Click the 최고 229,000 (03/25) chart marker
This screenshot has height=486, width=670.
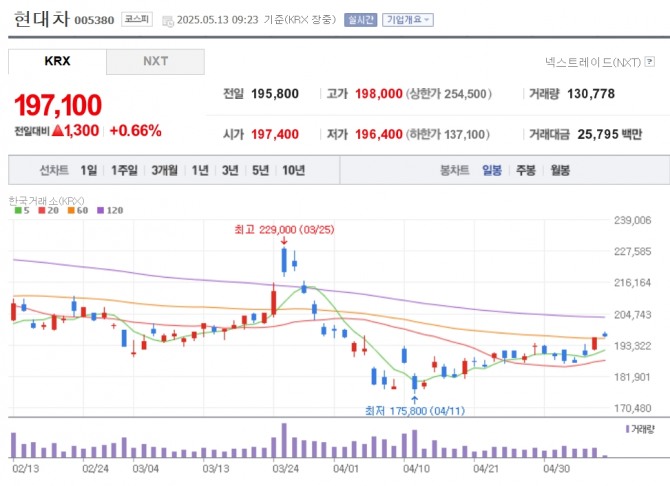coord(284,230)
